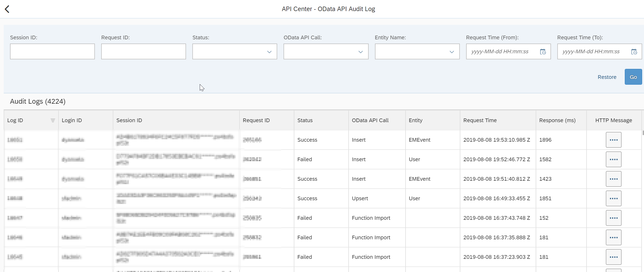Screen dimensions: 644x272
Task: Click User entity in the Upsert row
Action: tap(414, 198)
